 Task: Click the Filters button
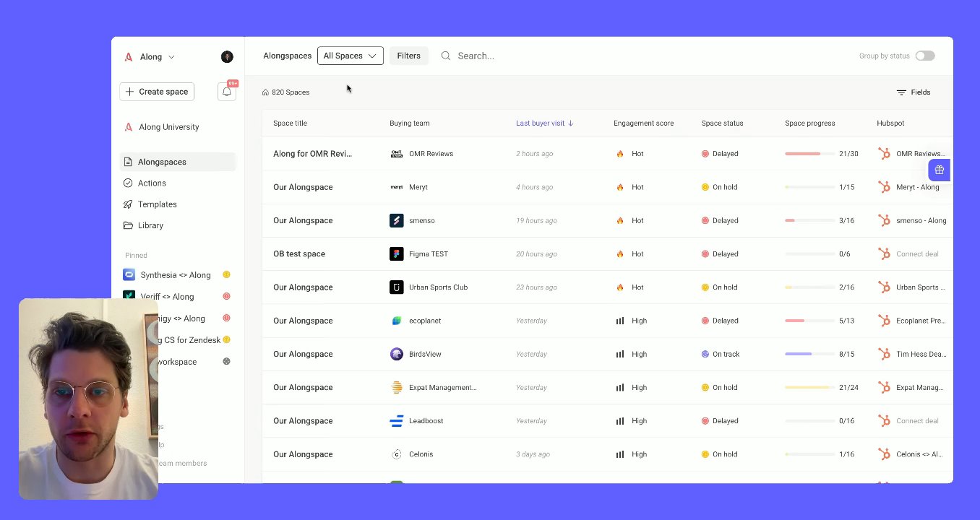pyautogui.click(x=408, y=56)
